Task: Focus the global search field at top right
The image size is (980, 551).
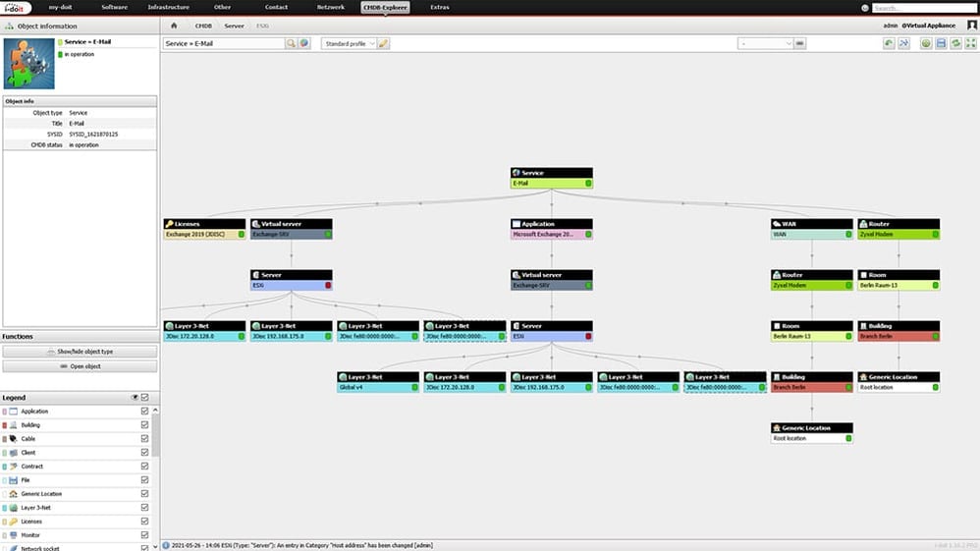Action: pyautogui.click(x=924, y=8)
